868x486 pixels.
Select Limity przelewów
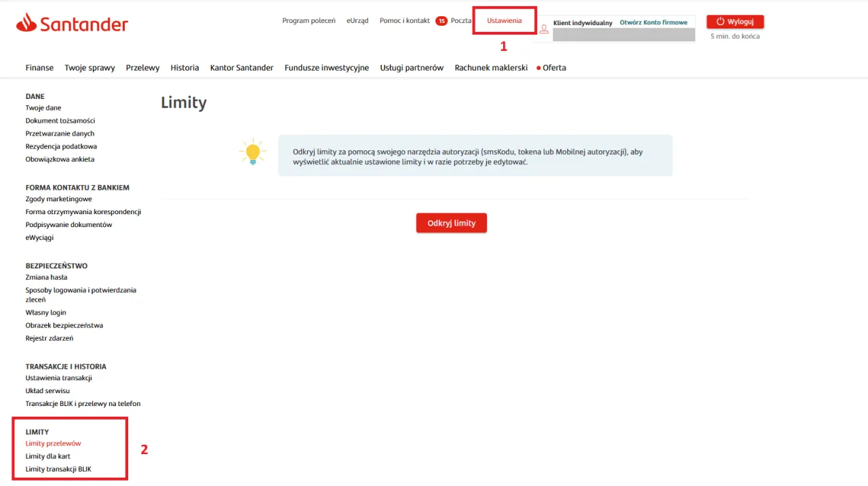pos(54,443)
